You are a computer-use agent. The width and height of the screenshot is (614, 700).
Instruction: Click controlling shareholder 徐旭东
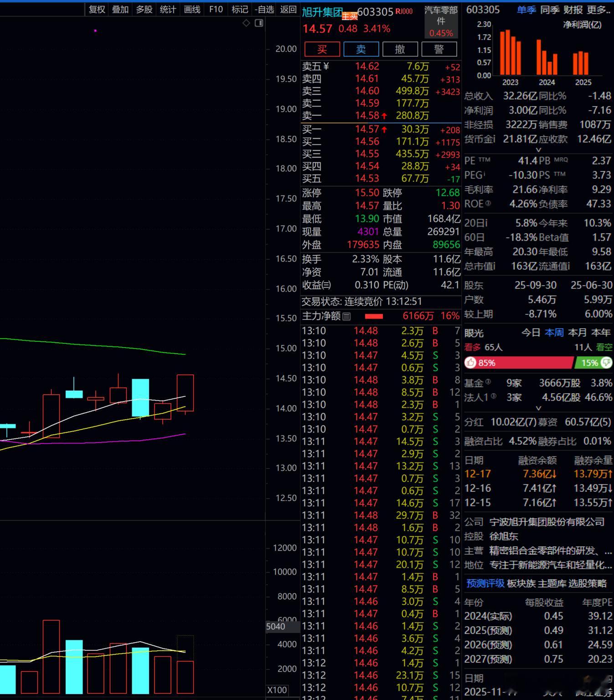coord(504,536)
